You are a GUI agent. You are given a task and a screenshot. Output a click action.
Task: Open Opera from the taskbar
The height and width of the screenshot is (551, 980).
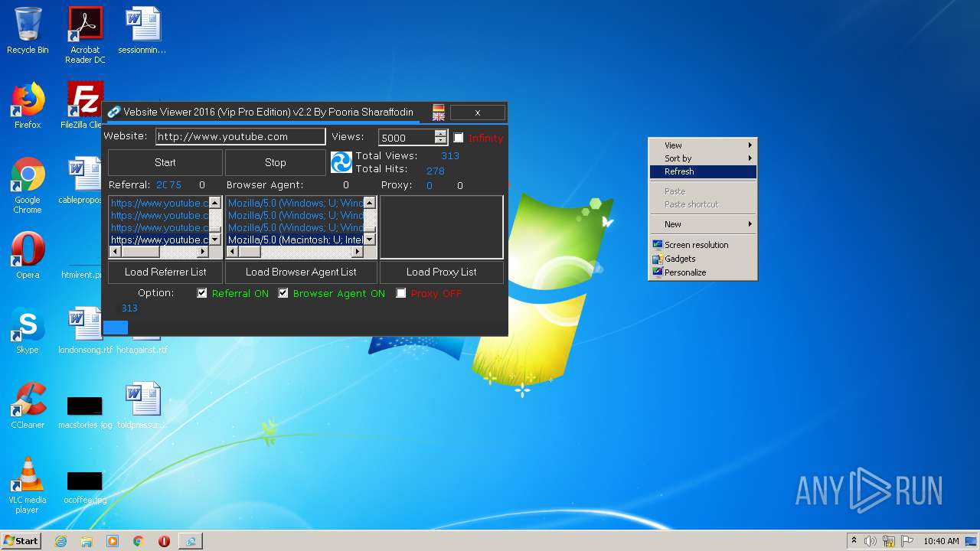point(164,541)
